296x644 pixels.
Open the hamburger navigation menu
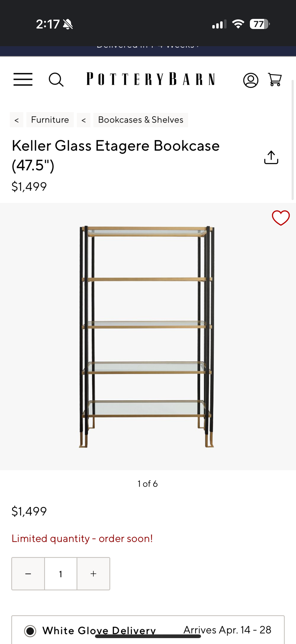click(23, 80)
